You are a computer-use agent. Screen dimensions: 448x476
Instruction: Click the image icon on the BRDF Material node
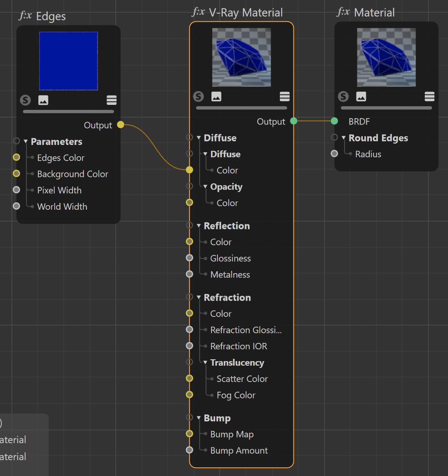361,97
